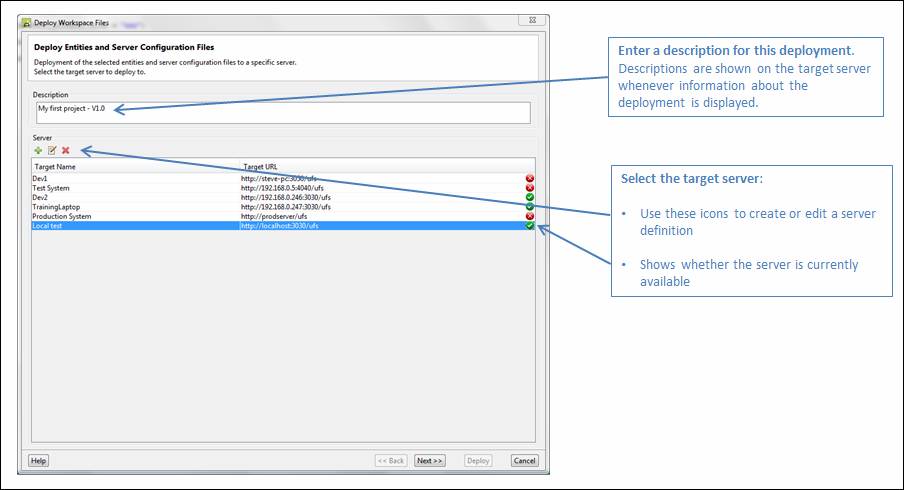Select the Dev1 server row

[x=130, y=178]
